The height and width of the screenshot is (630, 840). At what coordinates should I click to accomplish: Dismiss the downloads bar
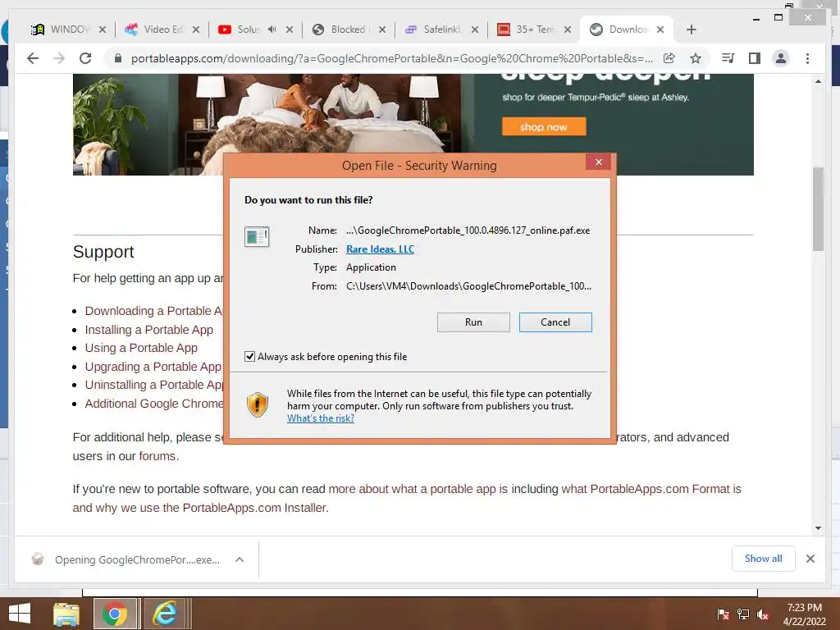810,559
